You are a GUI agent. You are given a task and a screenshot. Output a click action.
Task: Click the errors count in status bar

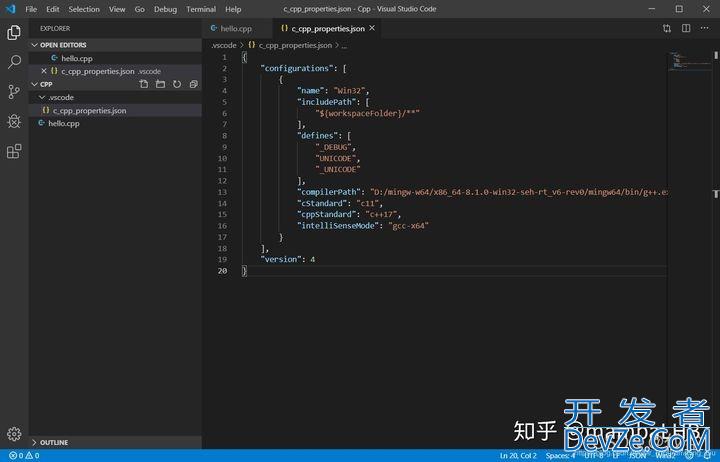[17, 456]
